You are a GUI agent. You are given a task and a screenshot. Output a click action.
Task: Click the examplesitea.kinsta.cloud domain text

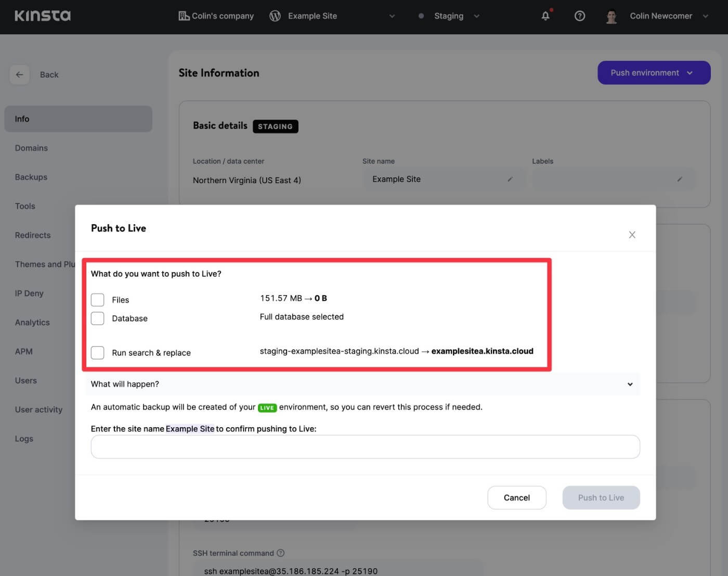[483, 351]
